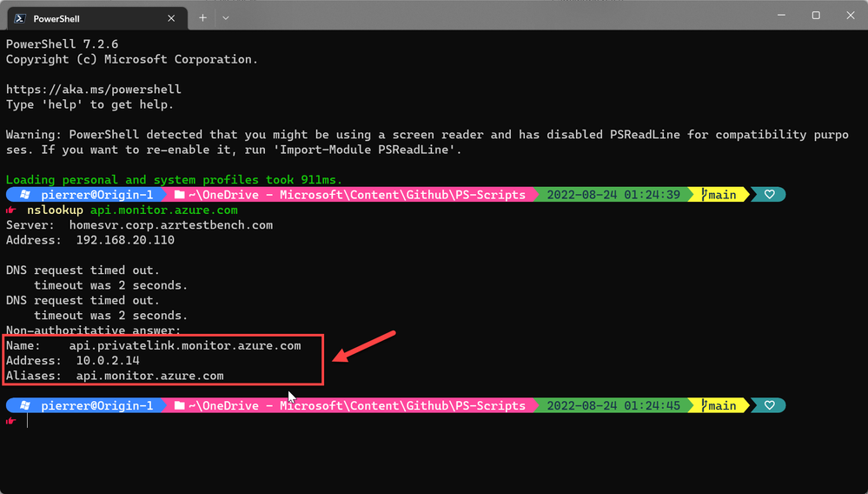Close the PowerShell tab

click(x=171, y=18)
